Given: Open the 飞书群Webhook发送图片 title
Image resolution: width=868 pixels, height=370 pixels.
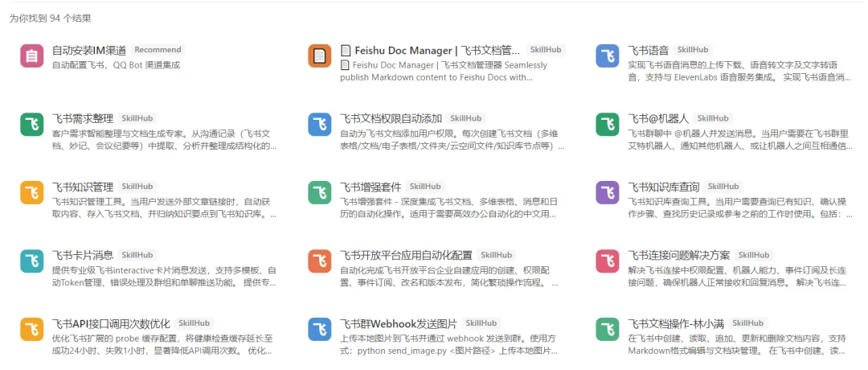Looking at the screenshot, I should (x=399, y=323).
